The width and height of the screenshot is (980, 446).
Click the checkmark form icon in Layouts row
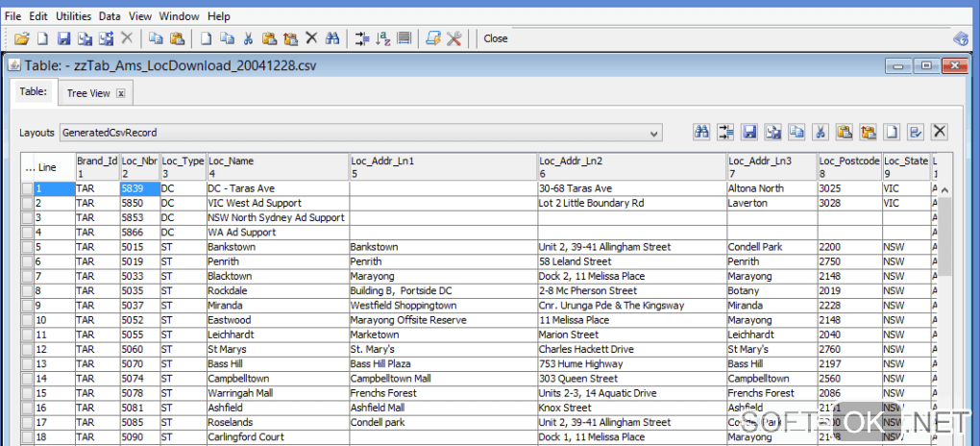[x=917, y=132]
